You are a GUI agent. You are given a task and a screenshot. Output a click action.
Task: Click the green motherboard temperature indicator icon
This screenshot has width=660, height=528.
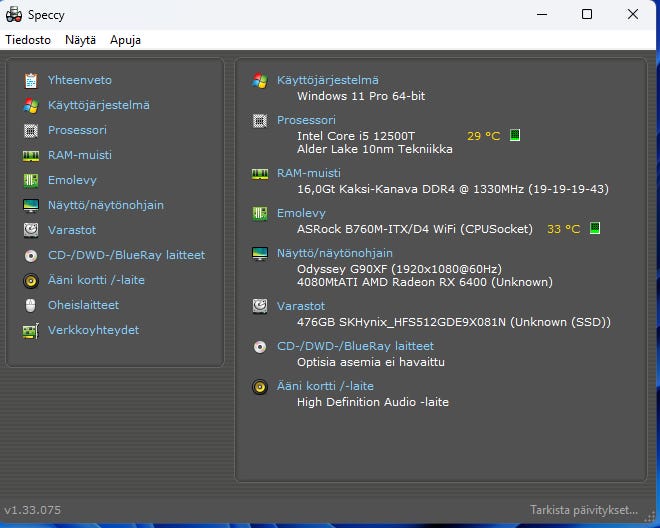pyautogui.click(x=594, y=229)
